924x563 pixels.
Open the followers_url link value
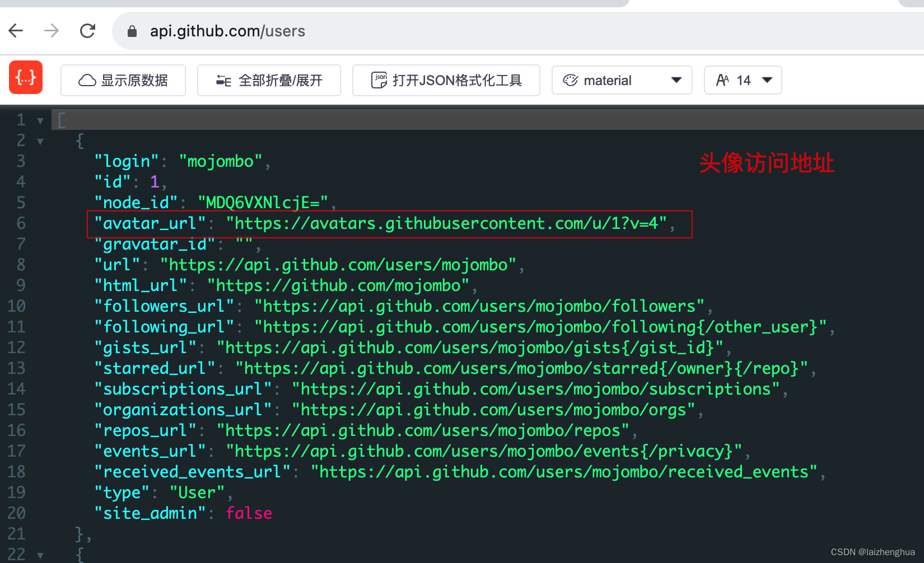coord(479,307)
